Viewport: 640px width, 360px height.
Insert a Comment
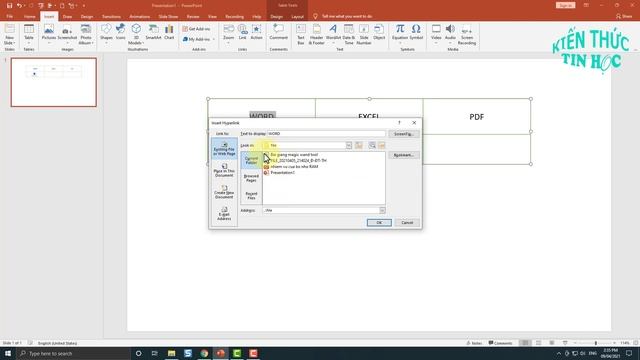click(x=278, y=32)
